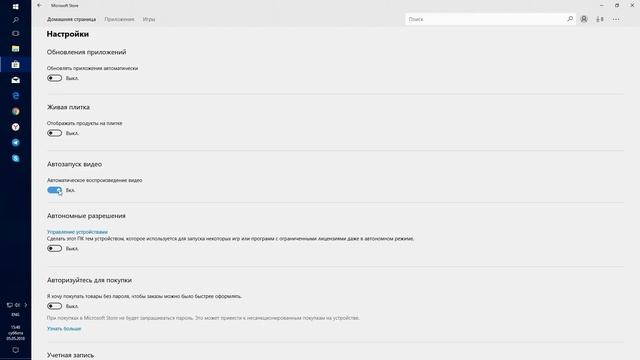Click the volume tray icon
Viewport: 640px width, 360px height.
pos(18,305)
